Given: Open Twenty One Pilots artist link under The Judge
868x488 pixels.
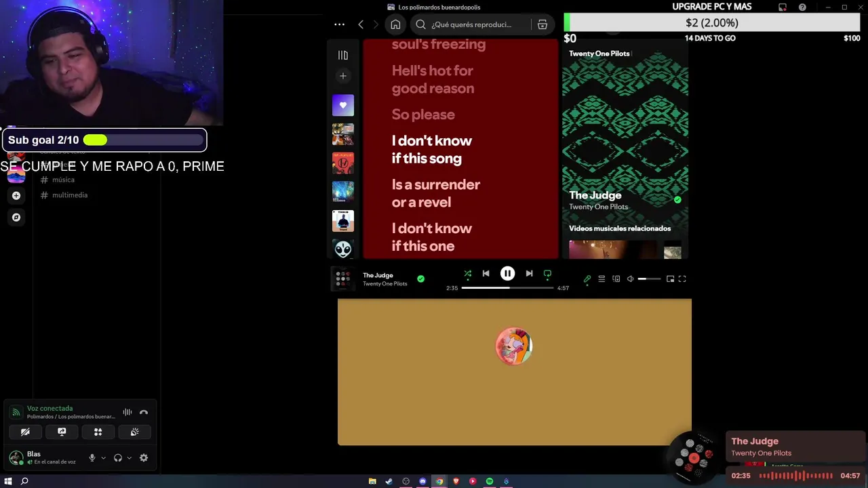Looking at the screenshot, I should (x=598, y=207).
